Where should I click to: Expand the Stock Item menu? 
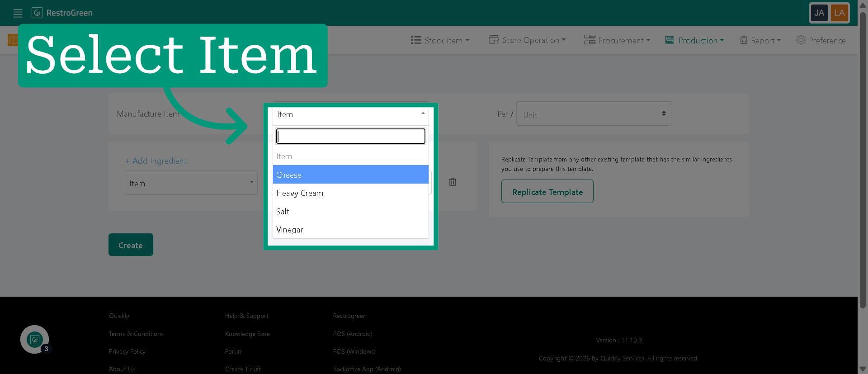click(440, 40)
